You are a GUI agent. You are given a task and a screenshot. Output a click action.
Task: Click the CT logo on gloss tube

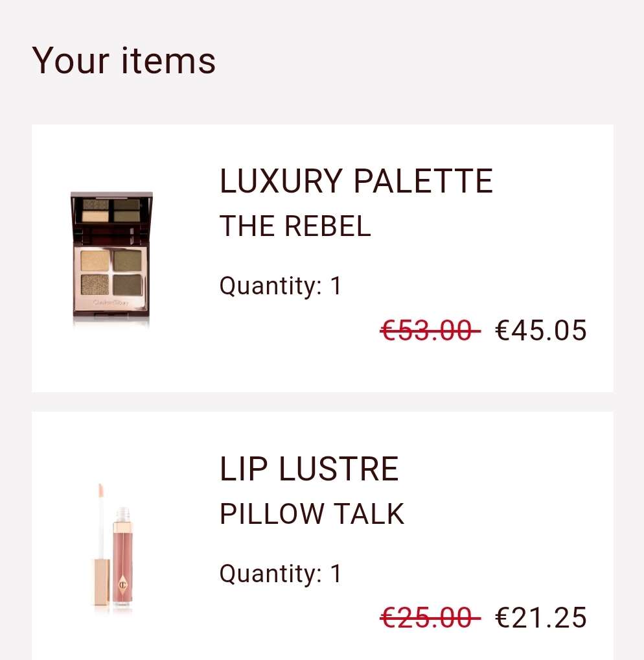click(122, 585)
